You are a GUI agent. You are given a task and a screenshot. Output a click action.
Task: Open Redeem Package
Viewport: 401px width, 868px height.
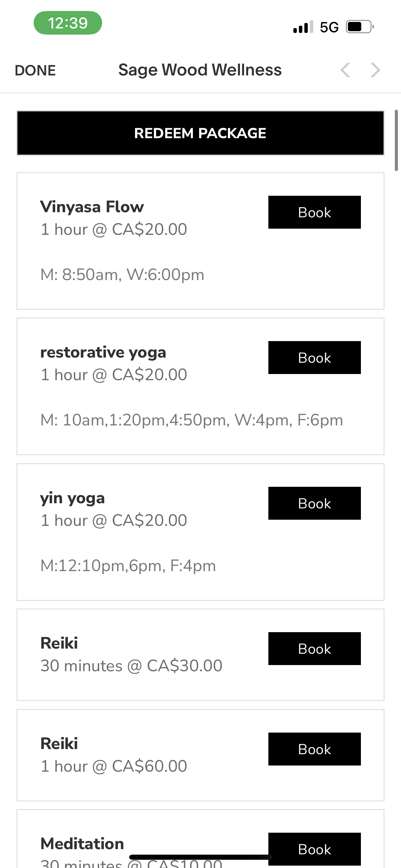pyautogui.click(x=200, y=133)
